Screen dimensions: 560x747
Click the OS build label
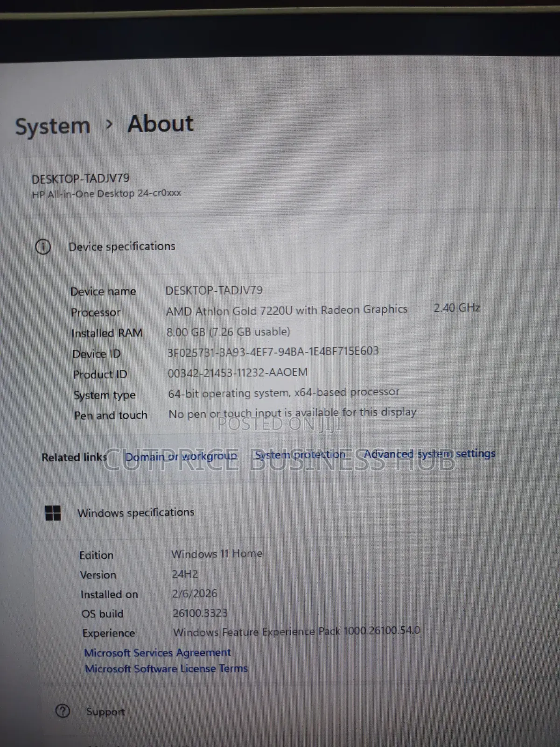click(102, 613)
